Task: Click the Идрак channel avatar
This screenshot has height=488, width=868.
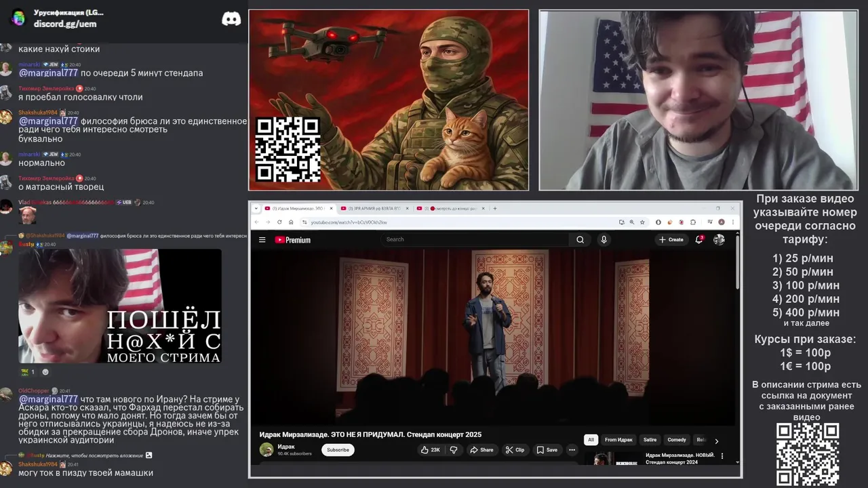Action: coord(267,449)
